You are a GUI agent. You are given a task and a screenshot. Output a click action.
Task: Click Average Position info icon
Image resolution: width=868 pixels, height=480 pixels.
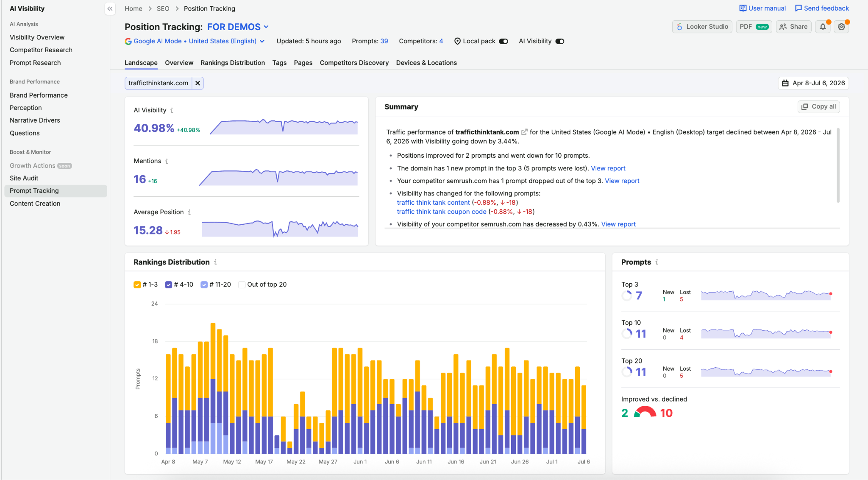[189, 212]
